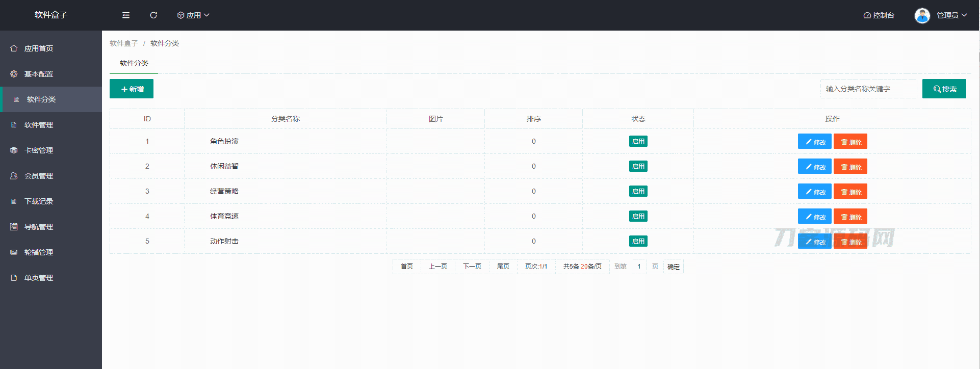Image resolution: width=980 pixels, height=369 pixels.
Task: Click 修改 for 动作射击 row
Action: (x=815, y=241)
